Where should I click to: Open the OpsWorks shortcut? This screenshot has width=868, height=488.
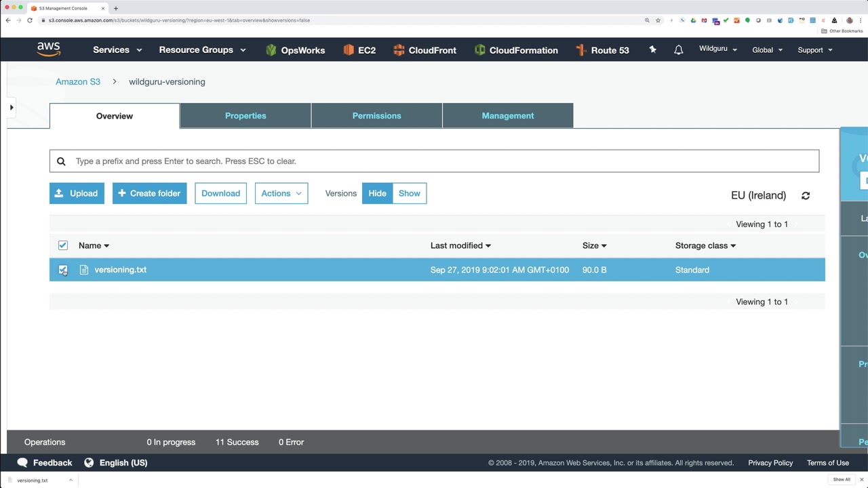[x=295, y=50]
